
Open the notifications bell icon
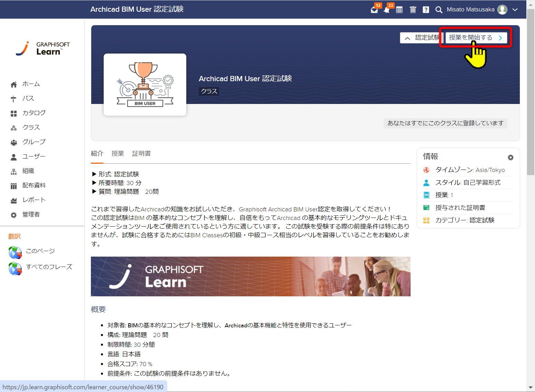387,10
